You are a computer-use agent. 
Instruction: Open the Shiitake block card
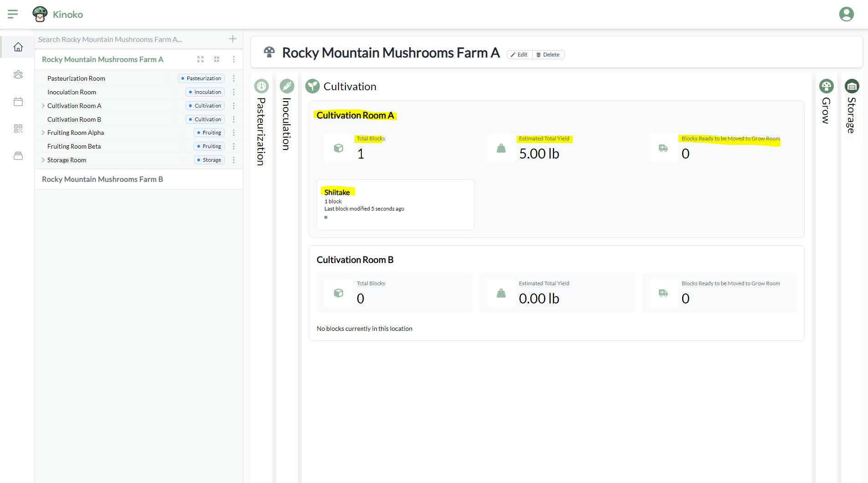(x=395, y=204)
